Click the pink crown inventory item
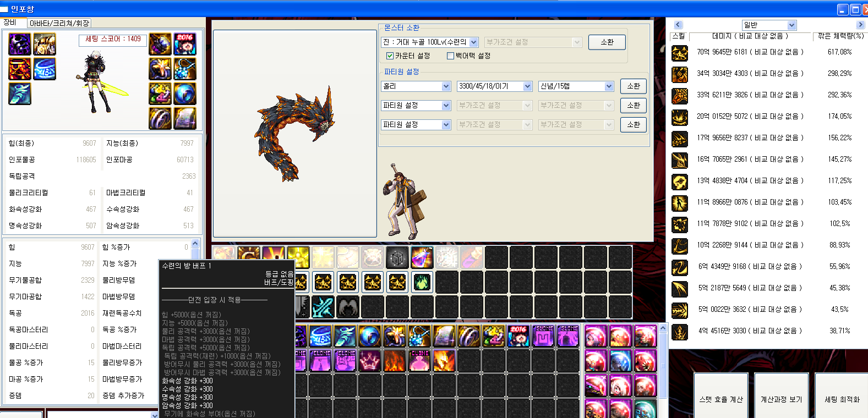The height and width of the screenshot is (418, 868). click(x=370, y=361)
